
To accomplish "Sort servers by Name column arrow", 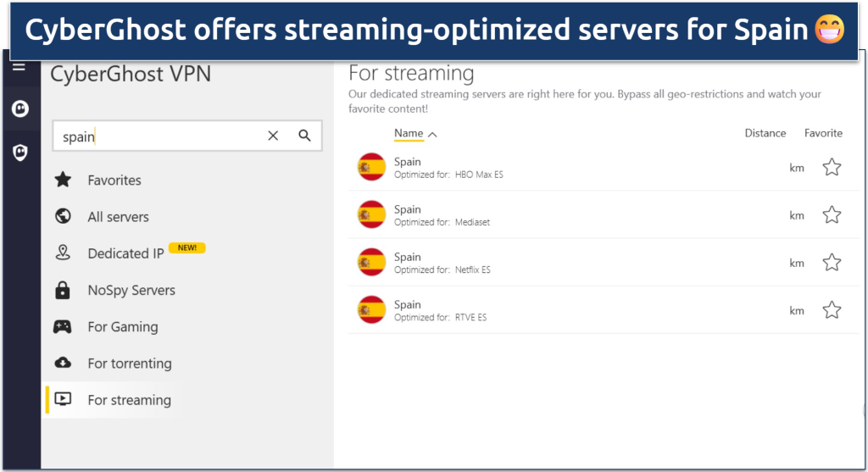I will 432,134.
